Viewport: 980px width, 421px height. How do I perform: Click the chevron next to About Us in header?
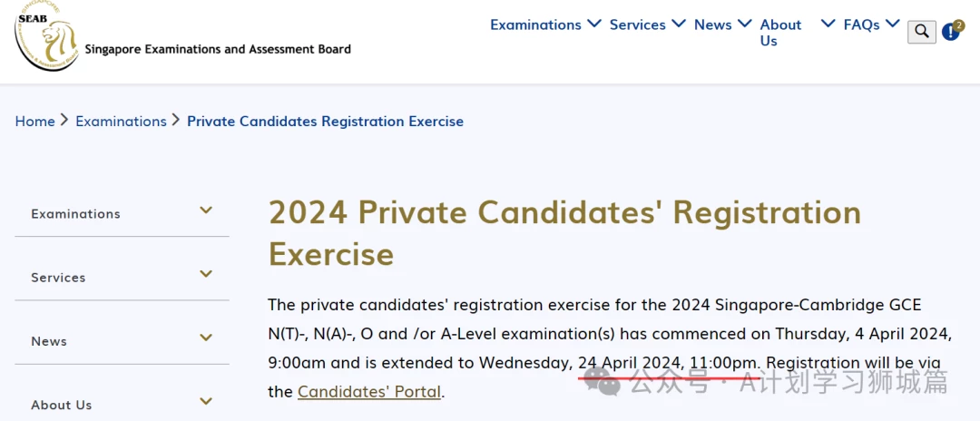pos(828,24)
